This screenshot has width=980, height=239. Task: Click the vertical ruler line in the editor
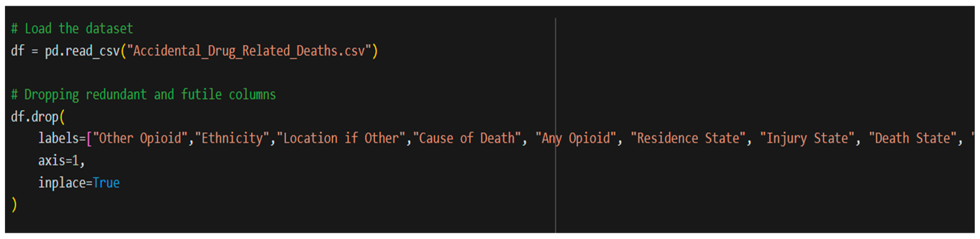pos(555,76)
